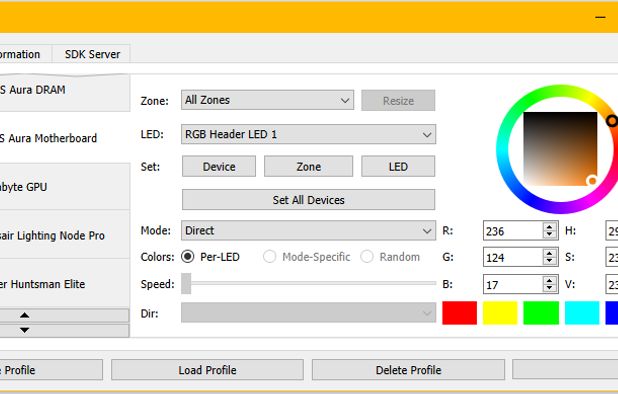Click the hue ring selector handle
The width and height of the screenshot is (618, 394).
pos(612,121)
